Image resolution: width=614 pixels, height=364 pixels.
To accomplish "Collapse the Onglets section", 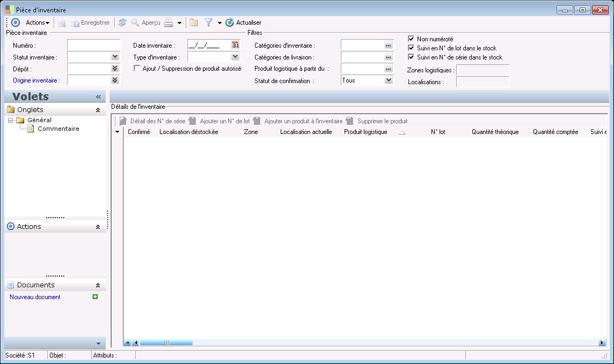I will pyautogui.click(x=98, y=110).
